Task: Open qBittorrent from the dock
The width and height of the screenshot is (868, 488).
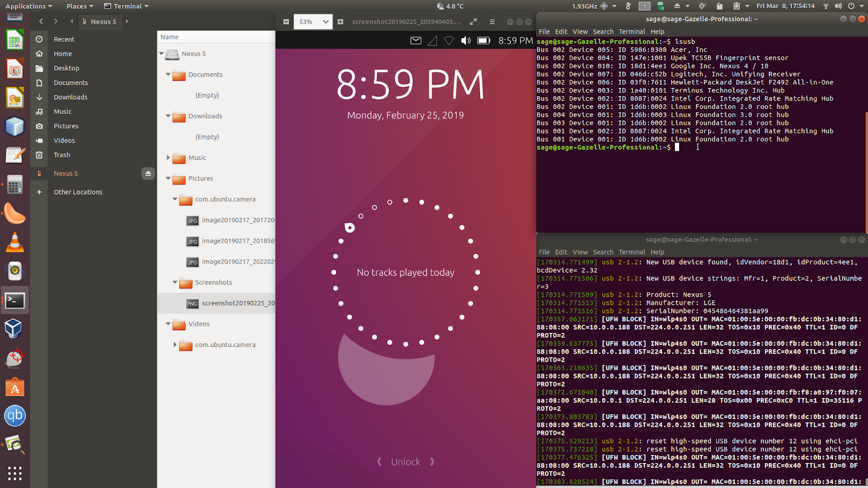Action: 15,416
